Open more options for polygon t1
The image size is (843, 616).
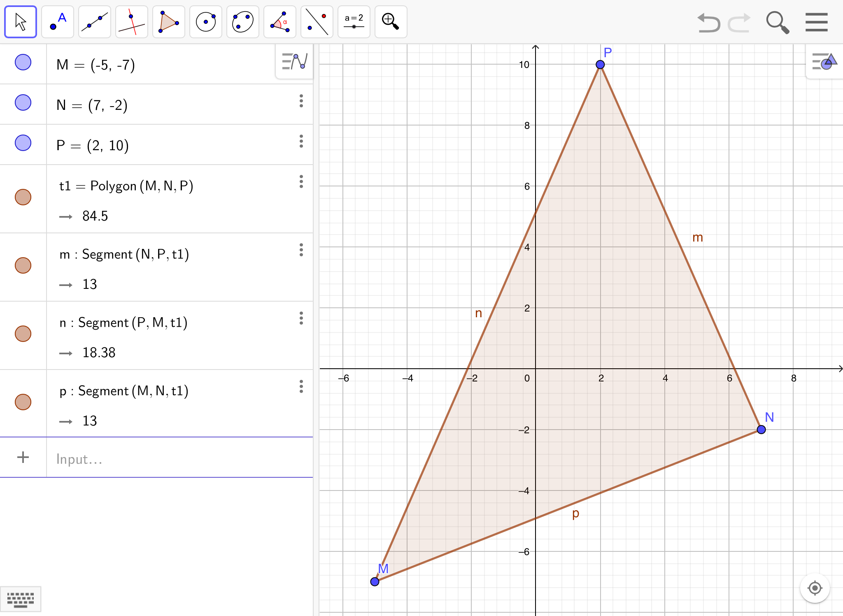301,181
